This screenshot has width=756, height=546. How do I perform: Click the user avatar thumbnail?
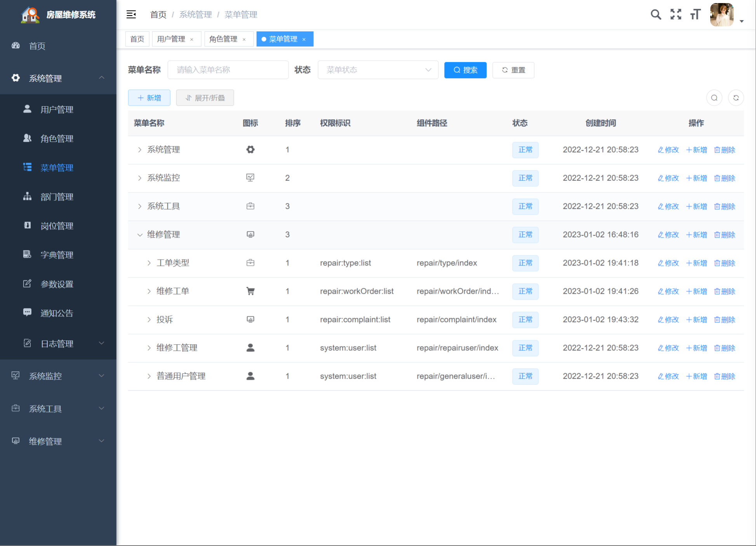click(x=721, y=15)
